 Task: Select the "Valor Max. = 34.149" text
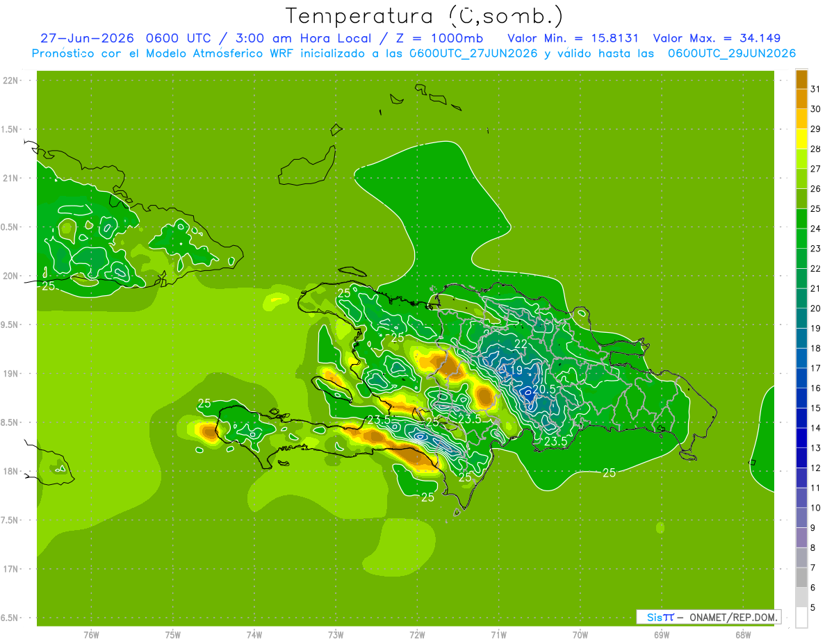(x=717, y=38)
